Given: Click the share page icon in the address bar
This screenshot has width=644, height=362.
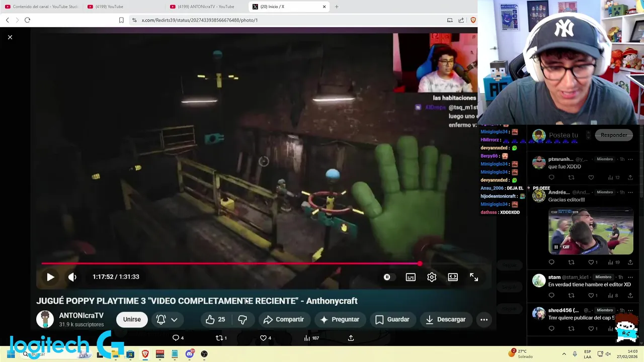Looking at the screenshot, I should [461, 20].
